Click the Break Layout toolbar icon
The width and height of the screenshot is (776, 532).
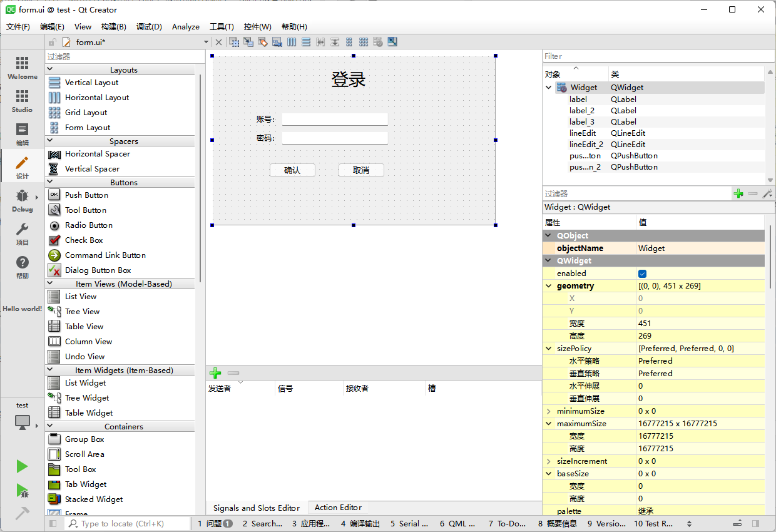tap(378, 42)
